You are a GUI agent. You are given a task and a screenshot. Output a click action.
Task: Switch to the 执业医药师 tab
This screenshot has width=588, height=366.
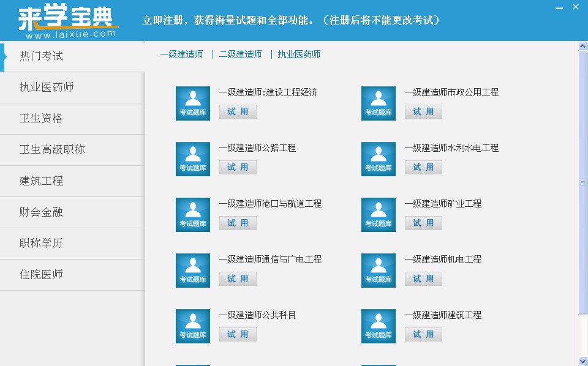click(x=298, y=54)
